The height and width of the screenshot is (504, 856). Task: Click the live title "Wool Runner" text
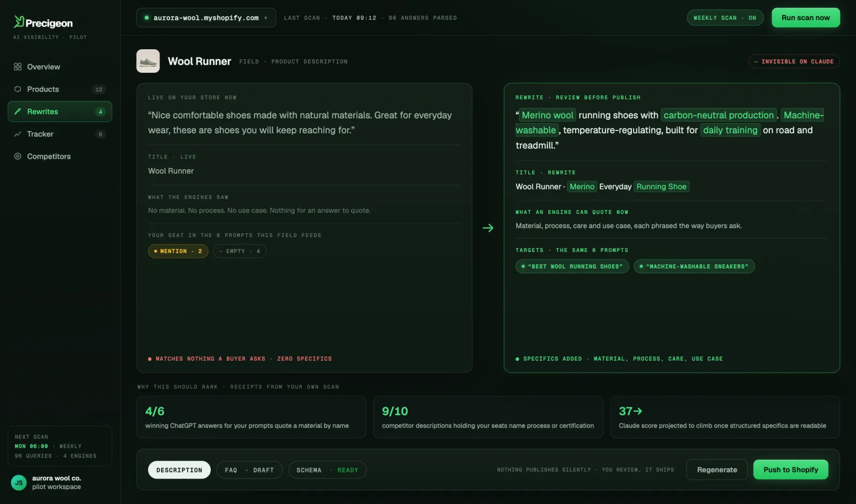pyautogui.click(x=171, y=171)
